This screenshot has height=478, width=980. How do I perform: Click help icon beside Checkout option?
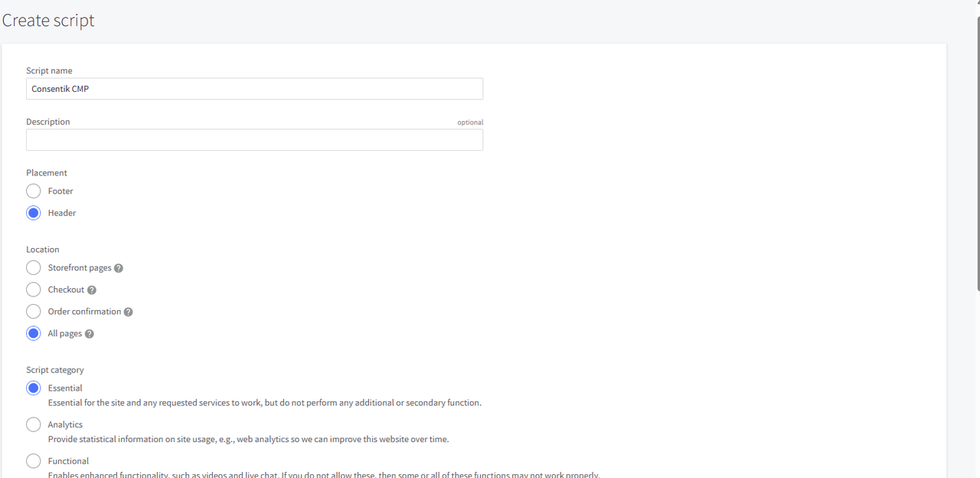coord(92,290)
